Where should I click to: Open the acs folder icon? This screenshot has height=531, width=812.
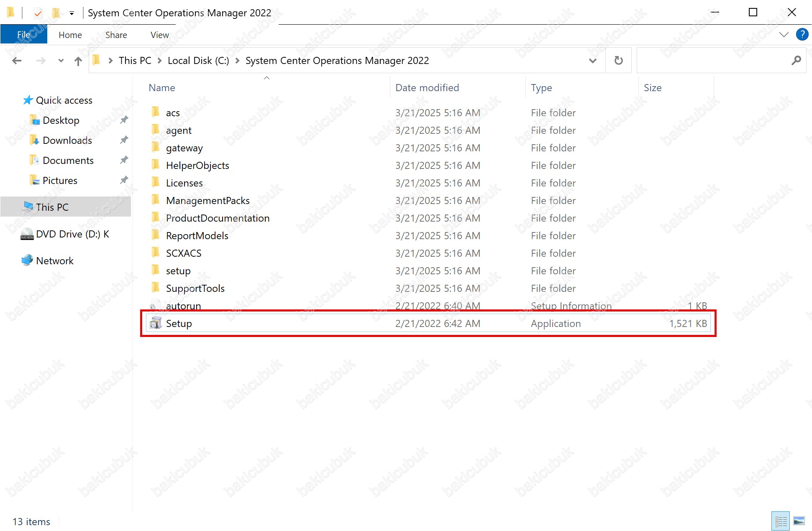pyautogui.click(x=156, y=112)
